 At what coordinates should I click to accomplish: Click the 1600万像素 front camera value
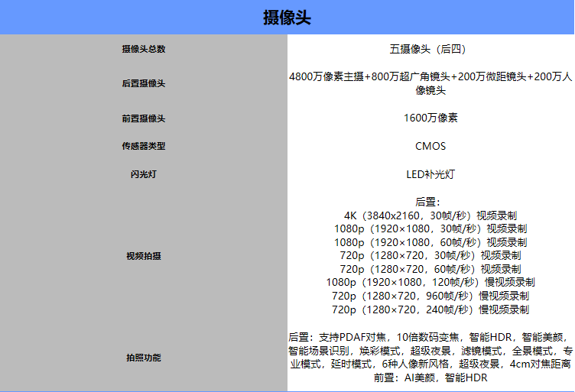(x=430, y=118)
